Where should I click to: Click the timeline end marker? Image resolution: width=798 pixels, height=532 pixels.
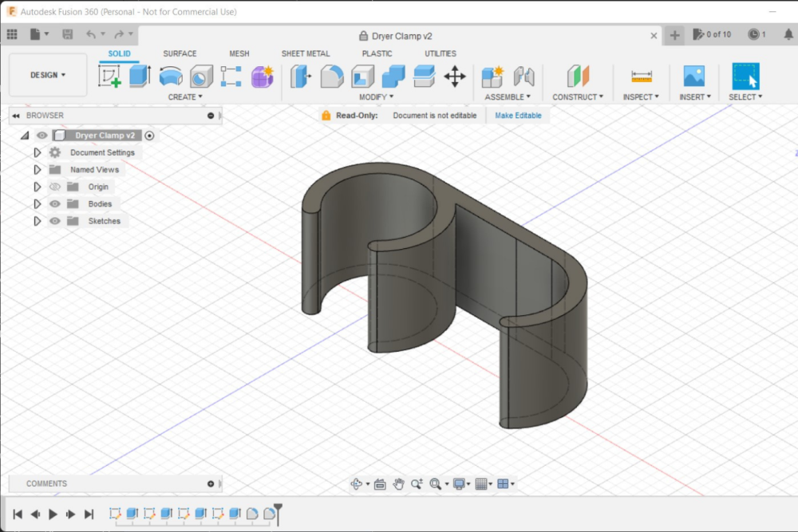point(278,514)
